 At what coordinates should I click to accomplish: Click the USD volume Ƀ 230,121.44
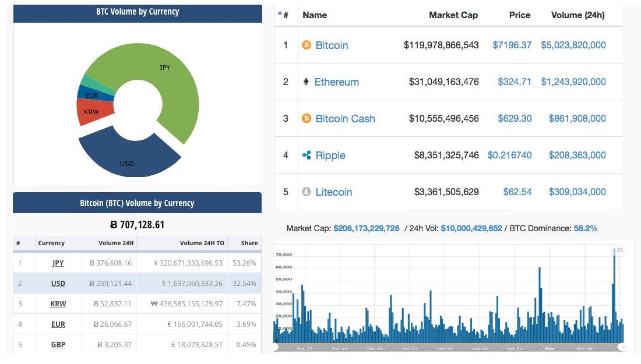click(110, 284)
